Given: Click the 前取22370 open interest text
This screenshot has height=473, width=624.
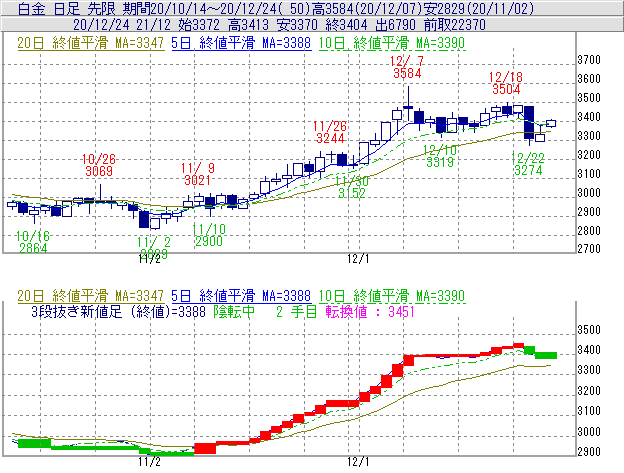Looking at the screenshot, I should 455,25.
